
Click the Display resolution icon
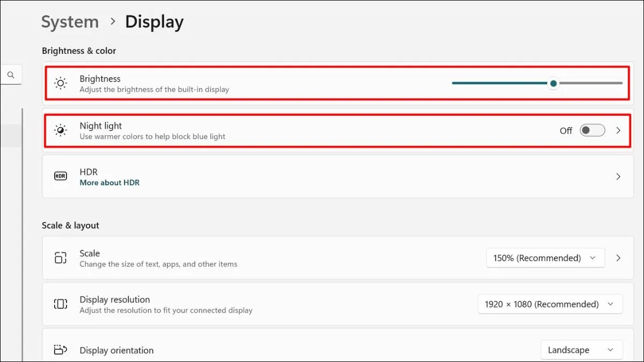[60, 304]
